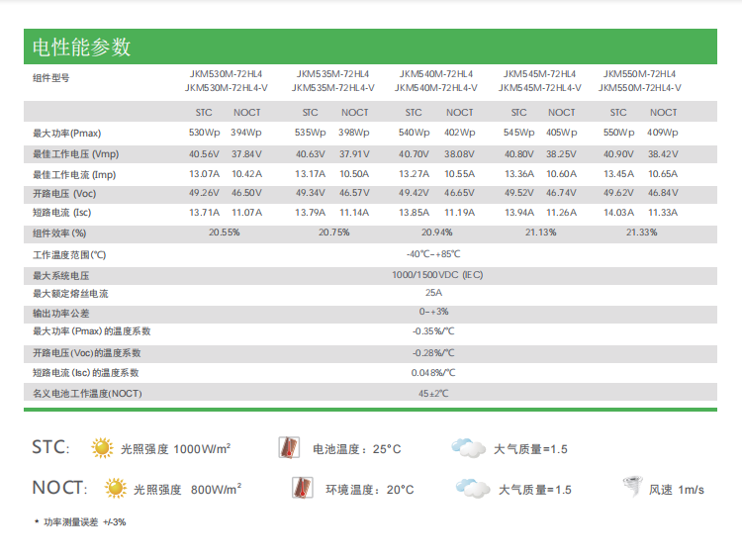Click the 0.048%/℃ coefficient value
The image size is (742, 560).
(x=433, y=373)
